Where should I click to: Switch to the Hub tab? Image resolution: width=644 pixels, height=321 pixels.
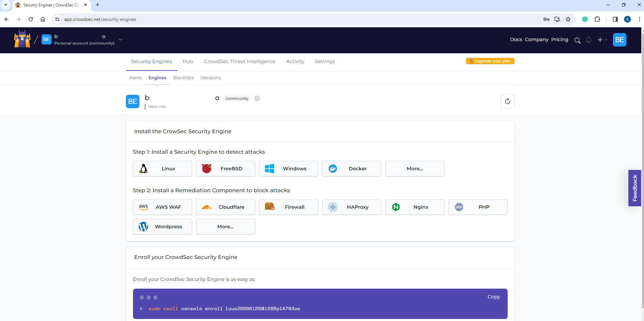point(188,61)
